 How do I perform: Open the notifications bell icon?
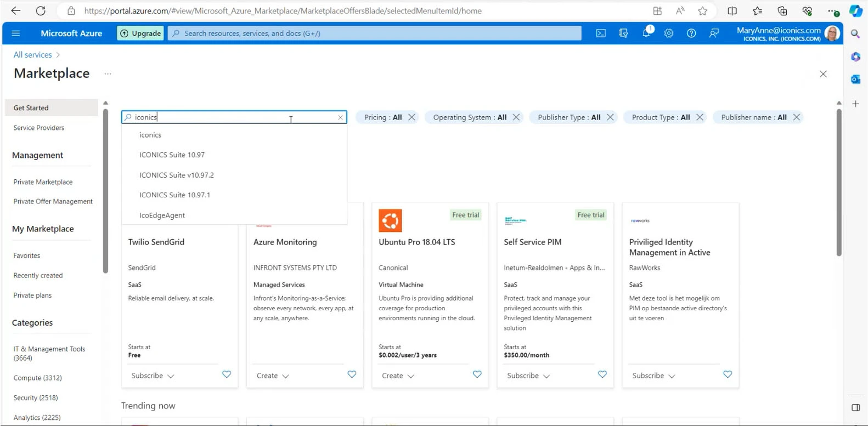(x=646, y=33)
